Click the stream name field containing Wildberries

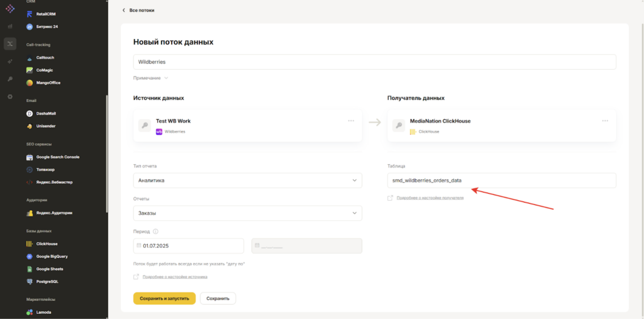(375, 62)
